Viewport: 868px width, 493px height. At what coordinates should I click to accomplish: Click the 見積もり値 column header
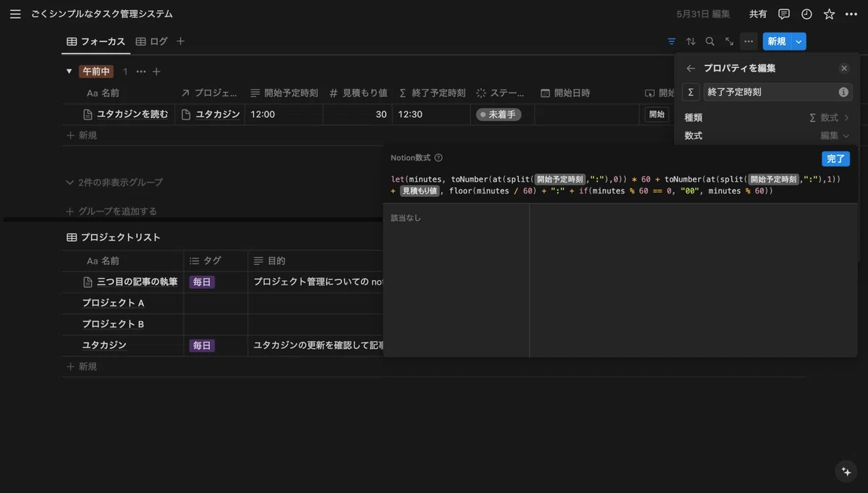[358, 93]
